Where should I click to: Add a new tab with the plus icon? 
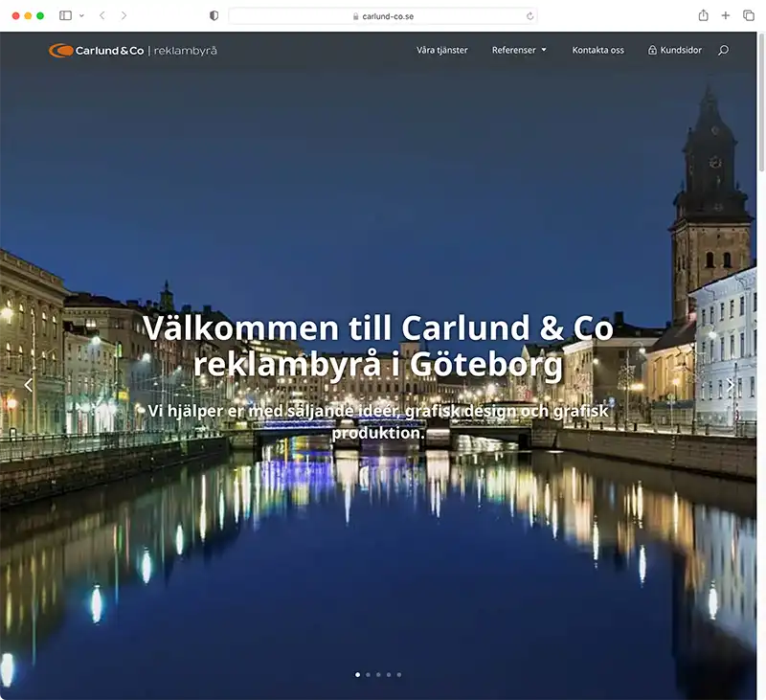pos(726,15)
